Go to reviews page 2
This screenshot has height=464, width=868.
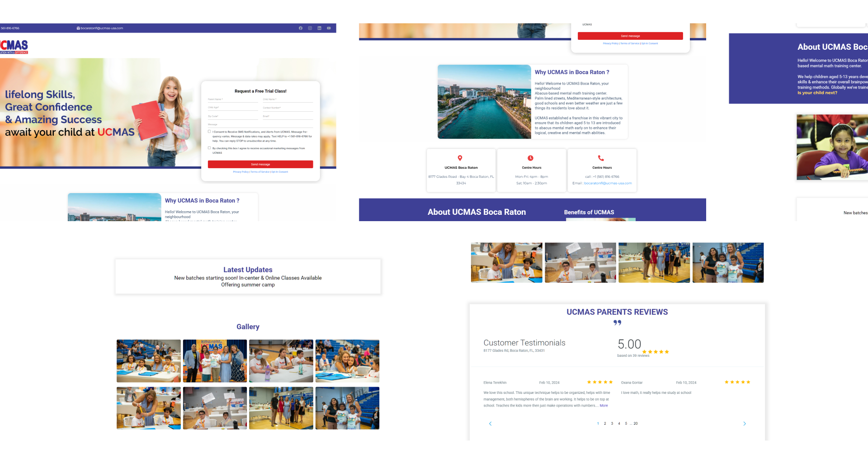(x=605, y=424)
